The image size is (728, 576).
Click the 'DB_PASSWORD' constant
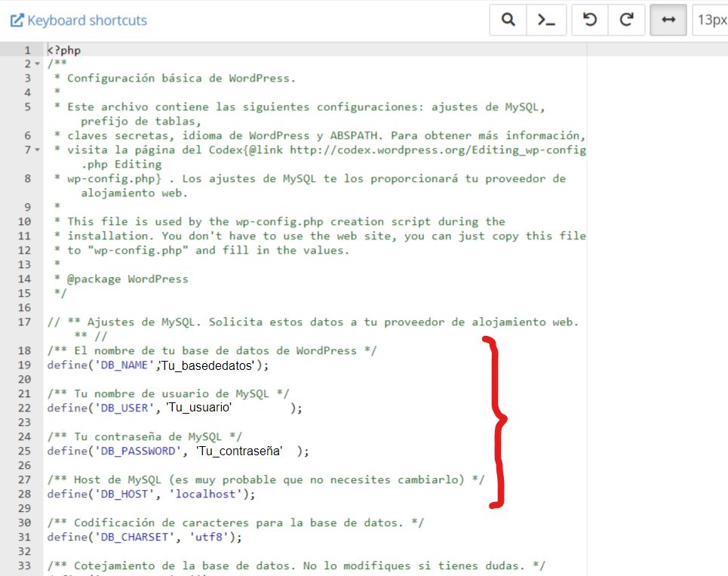[x=137, y=451]
